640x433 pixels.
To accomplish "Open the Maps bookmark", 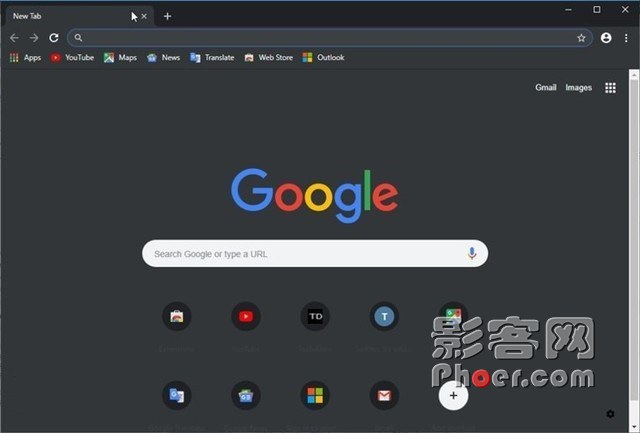I will click(x=120, y=58).
